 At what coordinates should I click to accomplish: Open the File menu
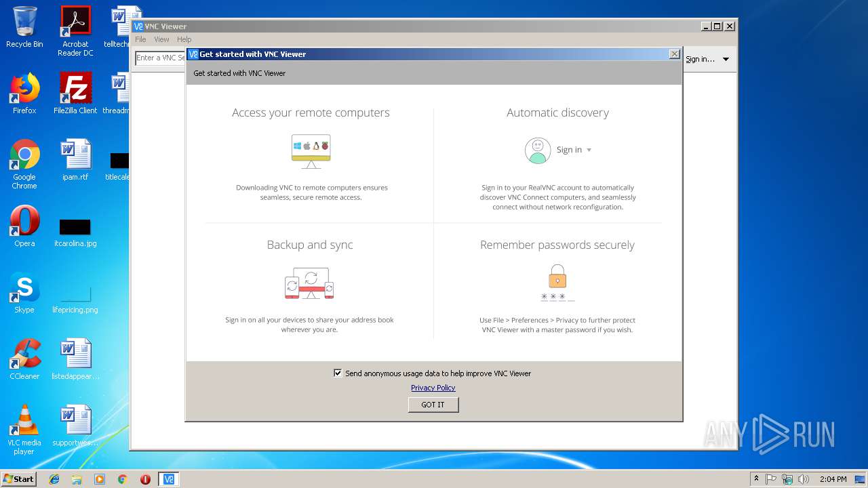pyautogui.click(x=140, y=39)
